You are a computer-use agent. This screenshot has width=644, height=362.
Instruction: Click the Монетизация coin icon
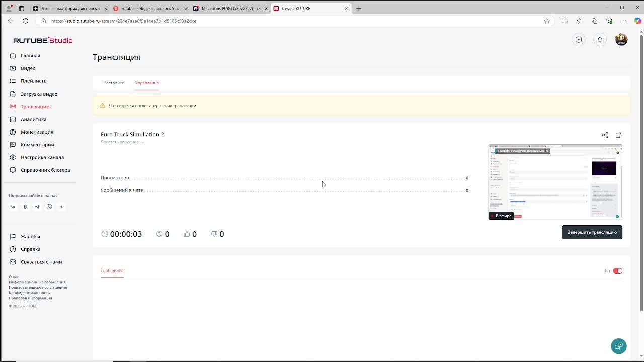tap(13, 132)
